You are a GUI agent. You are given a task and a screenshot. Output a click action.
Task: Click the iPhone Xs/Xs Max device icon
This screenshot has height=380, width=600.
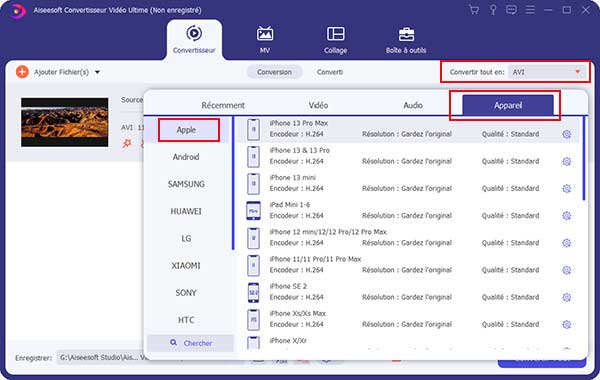(253, 320)
